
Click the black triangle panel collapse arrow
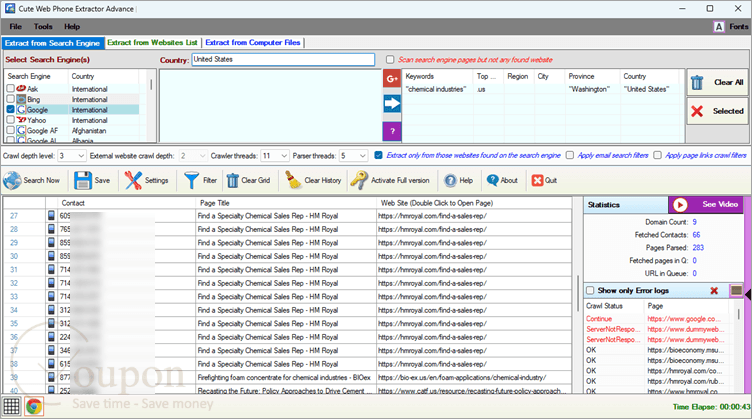point(747,294)
